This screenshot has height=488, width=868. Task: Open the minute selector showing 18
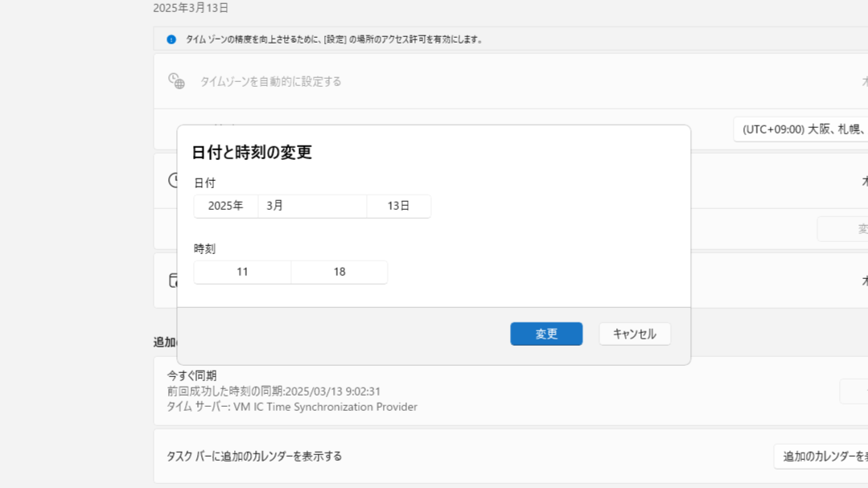pos(339,272)
